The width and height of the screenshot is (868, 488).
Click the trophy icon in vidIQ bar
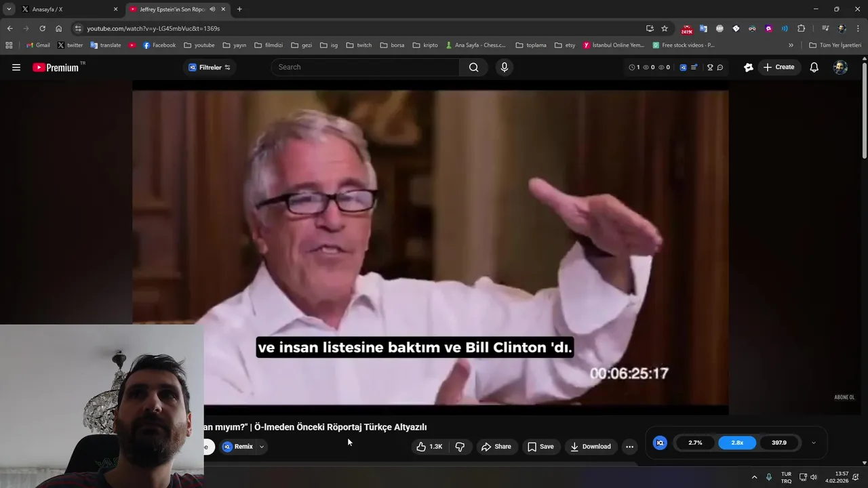coord(710,67)
